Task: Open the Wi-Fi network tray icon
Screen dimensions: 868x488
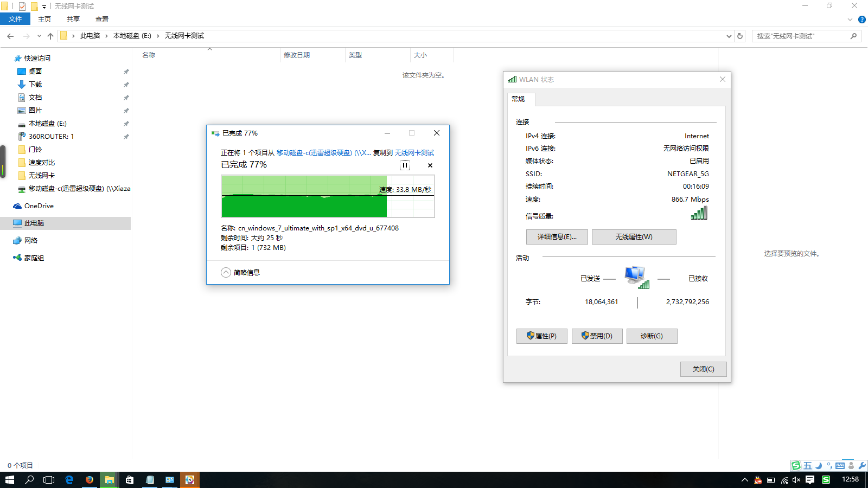Action: tap(784, 480)
